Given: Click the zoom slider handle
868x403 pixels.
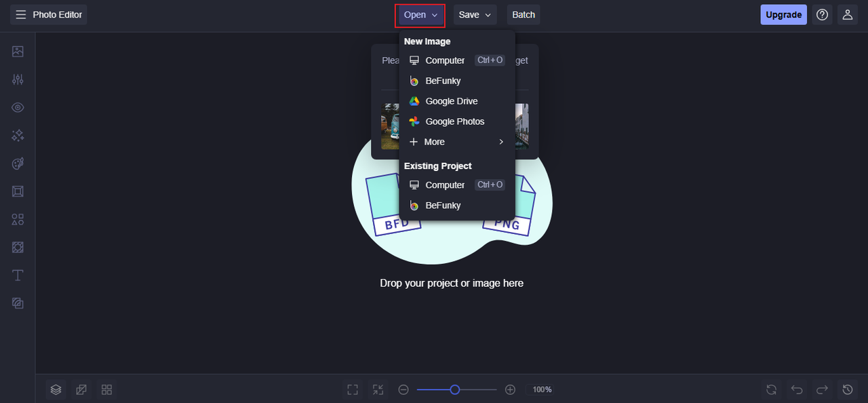Looking at the screenshot, I should click(455, 389).
